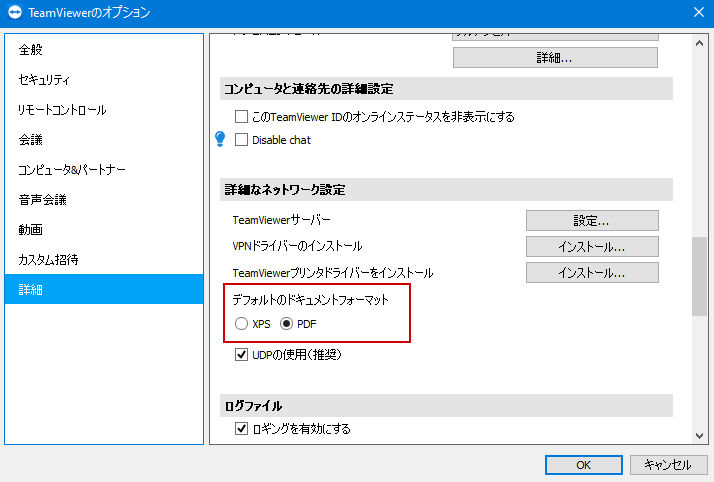The width and height of the screenshot is (714, 482).
Task: Click the blue lightbulb hint icon
Action: [x=220, y=139]
